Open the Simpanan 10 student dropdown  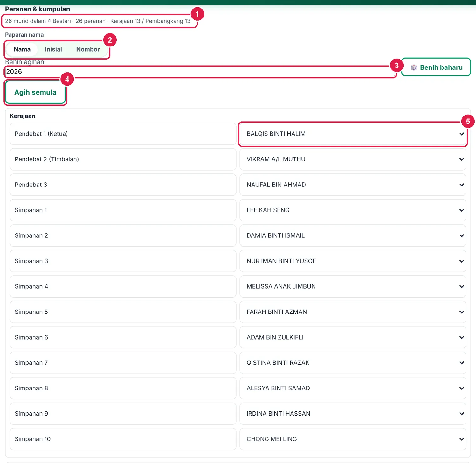pos(353,439)
